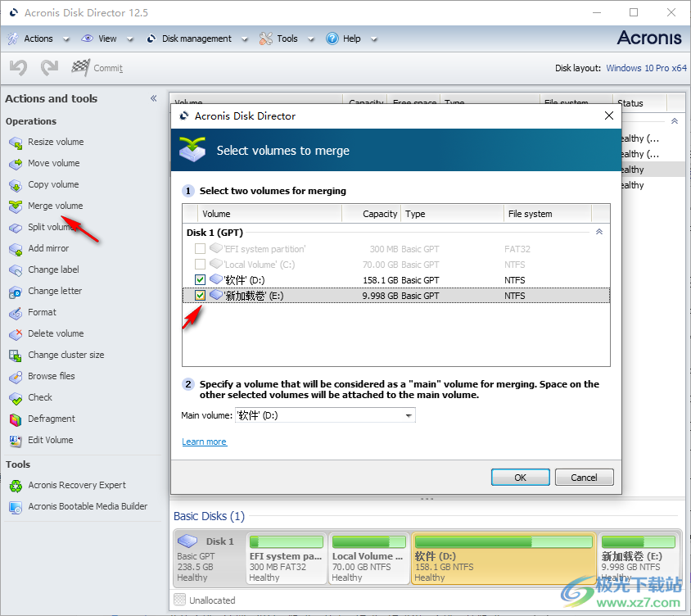Screen dimensions: 691x616
Task: Click the Undo arrow in toolbar
Action: tap(19, 68)
